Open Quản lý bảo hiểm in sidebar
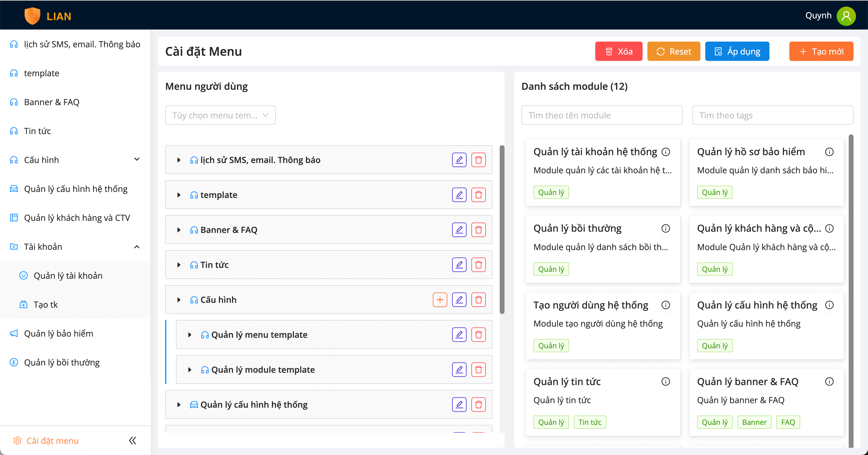This screenshot has height=455, width=868. (59, 334)
